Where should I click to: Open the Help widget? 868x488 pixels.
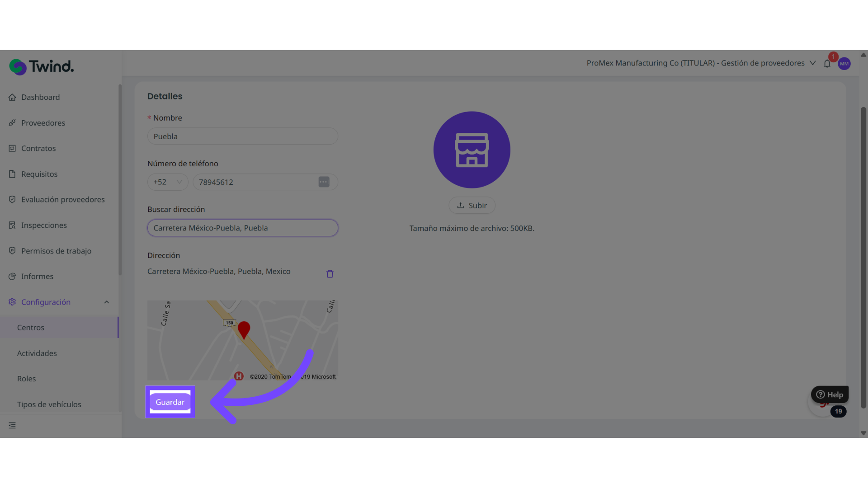(x=830, y=394)
